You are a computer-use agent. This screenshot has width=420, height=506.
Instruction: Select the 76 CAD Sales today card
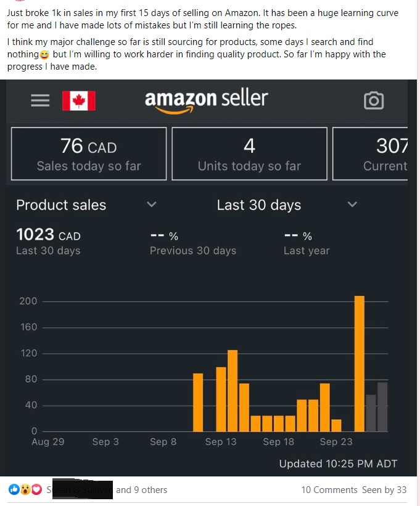(89, 154)
